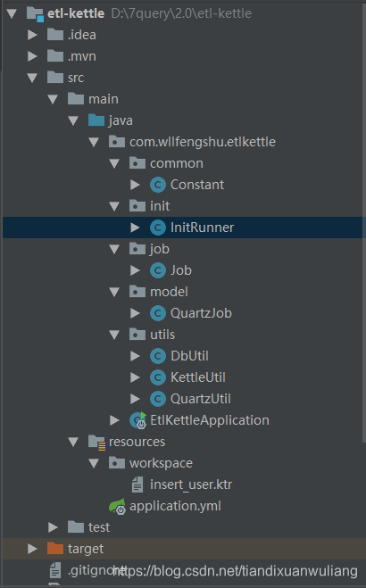The width and height of the screenshot is (366, 588).
Task: Click the orange target folder icon
Action: pos(55,548)
